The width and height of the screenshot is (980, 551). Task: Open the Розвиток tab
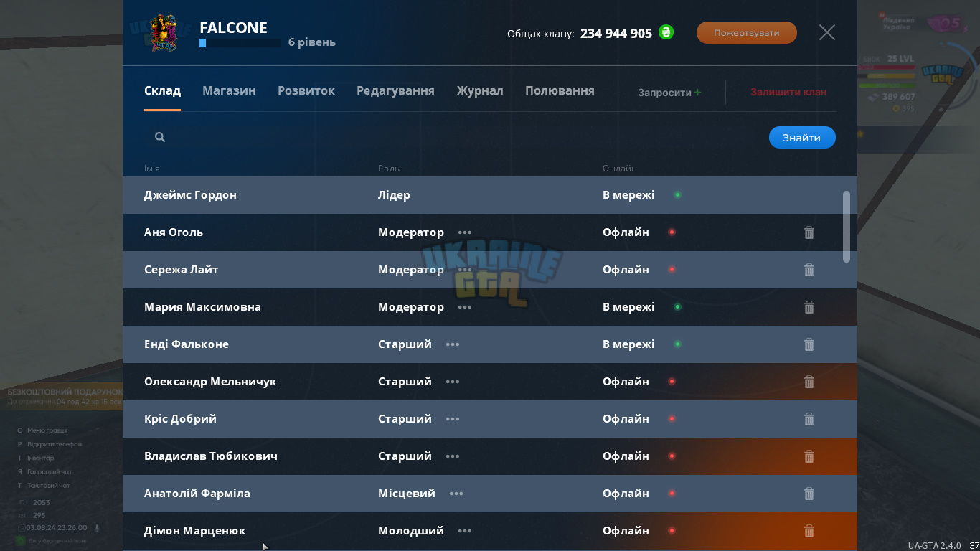point(306,91)
